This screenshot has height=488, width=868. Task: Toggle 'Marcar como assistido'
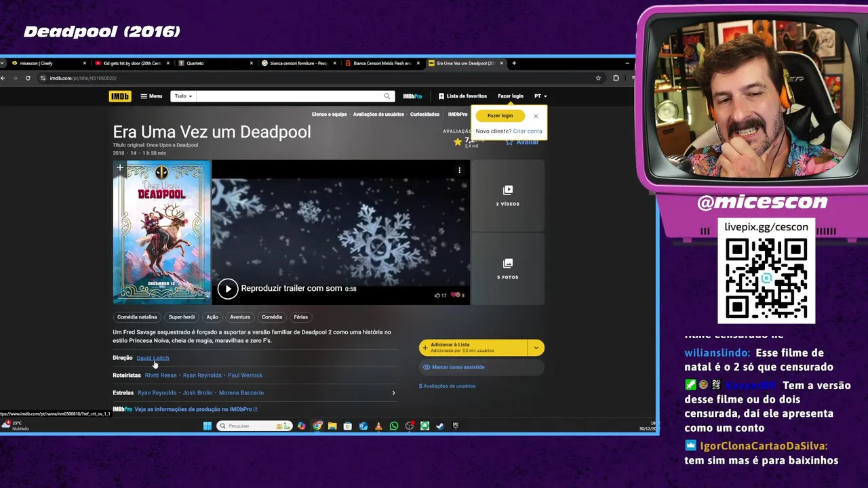click(x=481, y=367)
